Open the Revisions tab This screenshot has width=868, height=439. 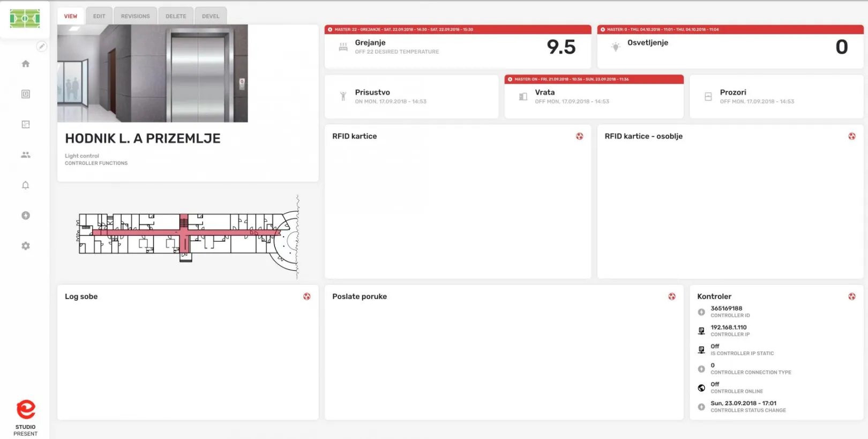point(136,16)
